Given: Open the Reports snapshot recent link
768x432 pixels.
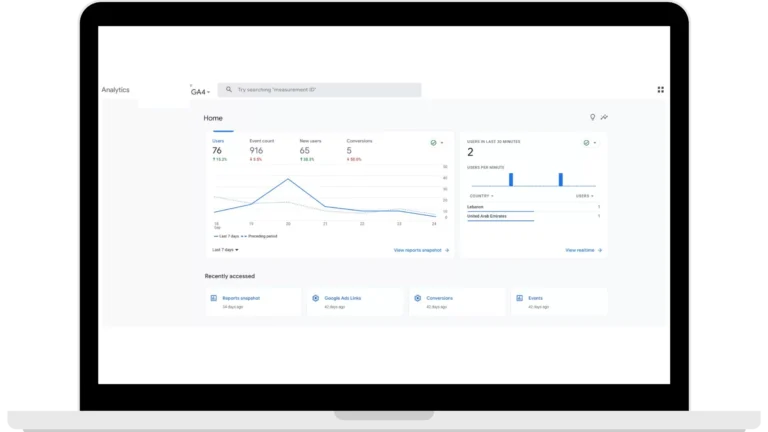Looking at the screenshot, I should (241, 298).
